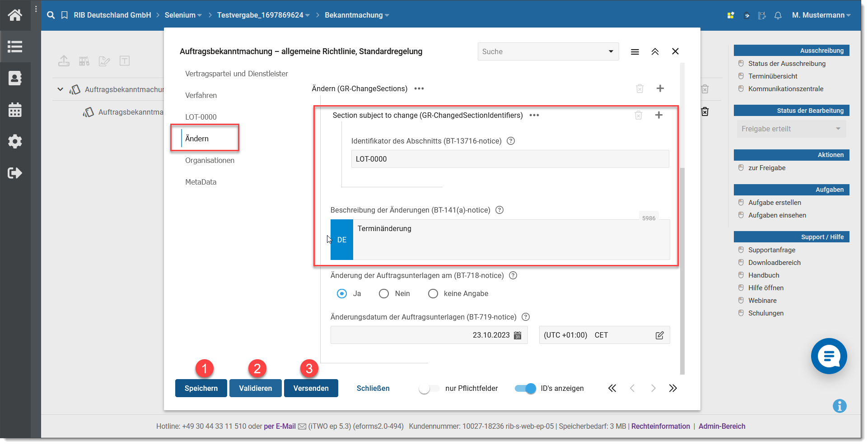This screenshot has width=868, height=445.
Task: Show help for Änderung der Auftragsunterlagen am
Action: click(513, 275)
